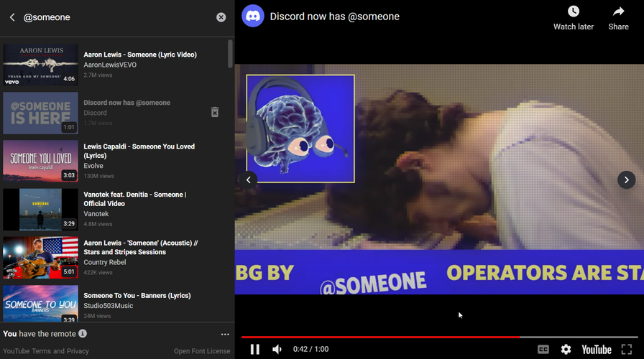Remove Discord now has @someone from queue
The image size is (644, 359).
click(x=215, y=113)
